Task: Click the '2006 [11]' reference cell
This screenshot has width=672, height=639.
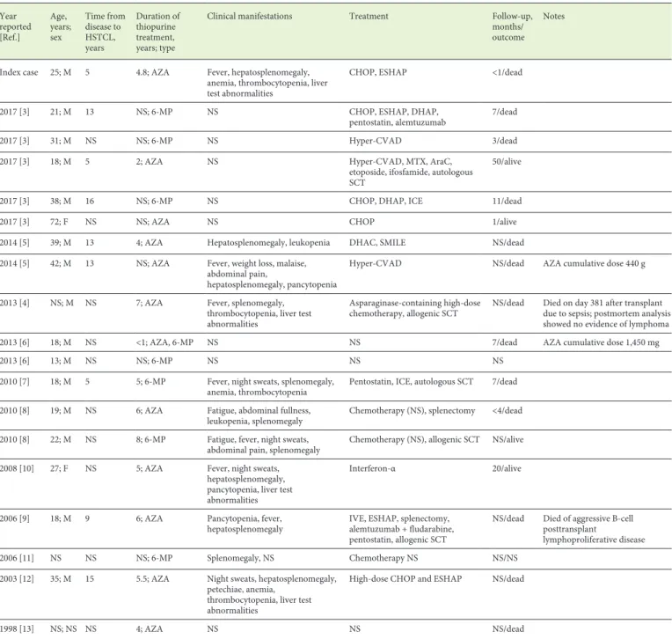Action: 17,558
